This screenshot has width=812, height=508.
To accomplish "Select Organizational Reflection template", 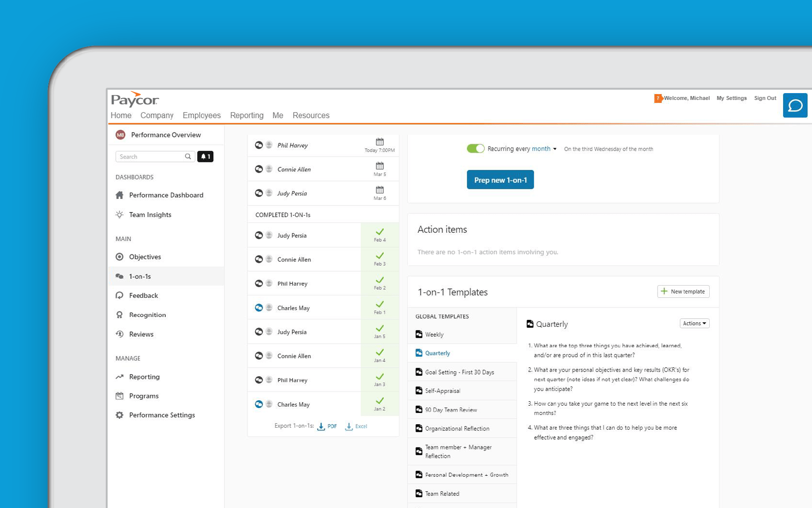I will tap(462, 429).
